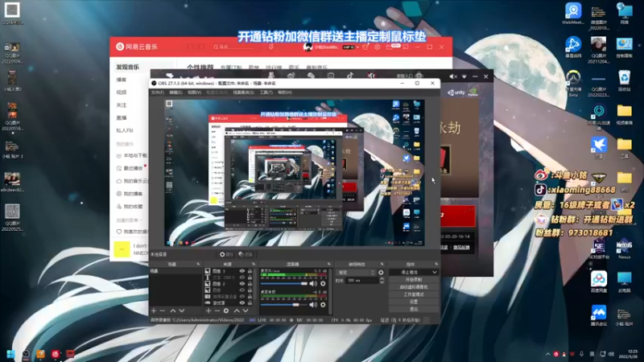Adjust the desktop audio volume slider
644x362 pixels.
pyautogui.click(x=284, y=305)
